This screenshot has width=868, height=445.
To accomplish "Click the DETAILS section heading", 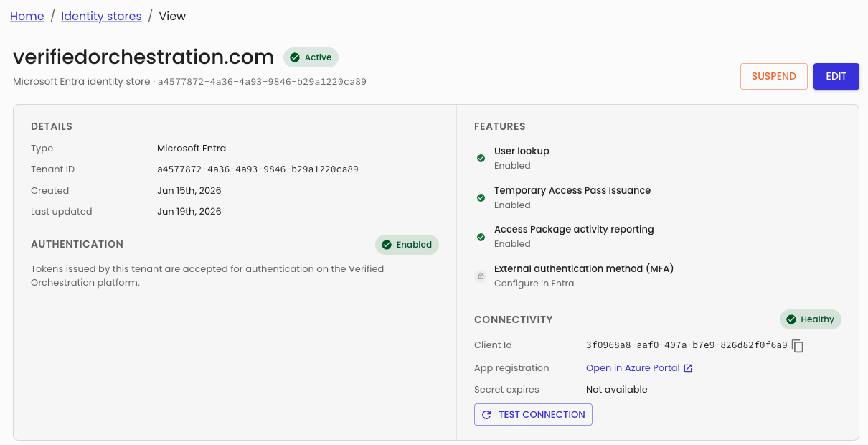I will (52, 127).
